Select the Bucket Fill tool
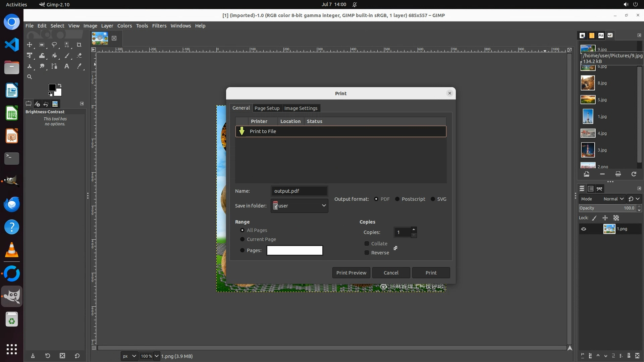This screenshot has width=644, height=362. click(x=54, y=56)
